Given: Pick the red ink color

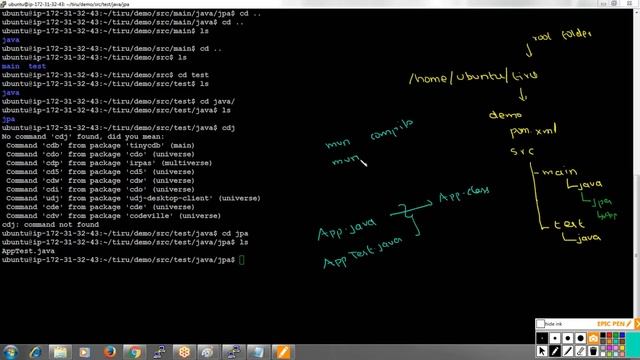Looking at the screenshot, I should 609,335.
